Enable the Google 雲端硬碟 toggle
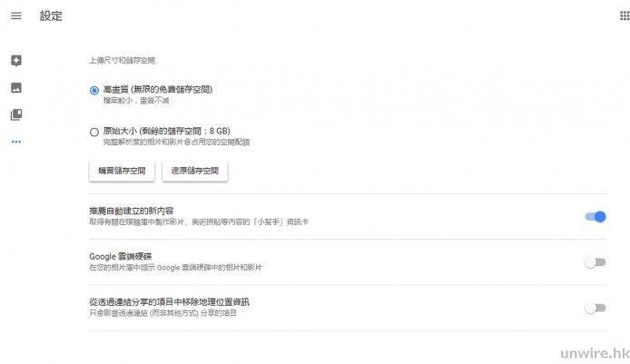 tap(595, 262)
